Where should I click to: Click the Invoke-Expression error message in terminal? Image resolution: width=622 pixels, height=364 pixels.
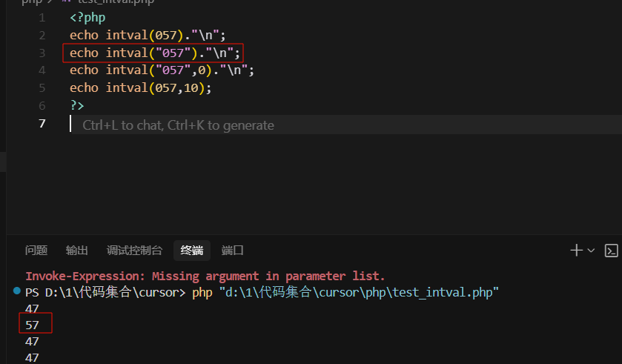point(205,275)
